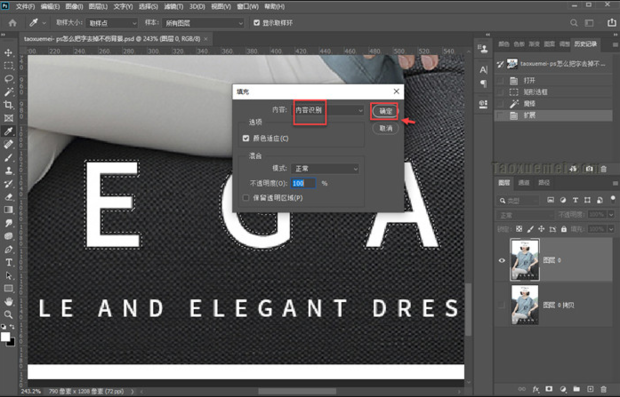Open the layer blend mode dropdown in Layers panel
Image resolution: width=620 pixels, height=397 pixels.
point(526,215)
